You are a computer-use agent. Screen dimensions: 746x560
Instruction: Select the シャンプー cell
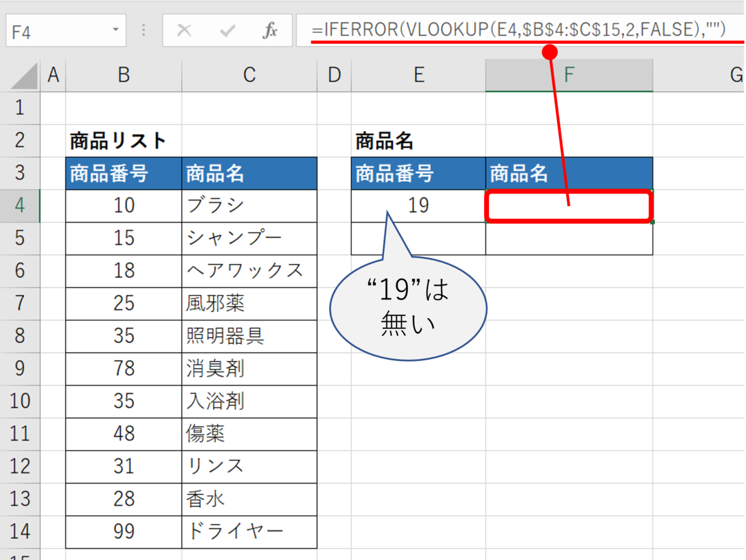(249, 238)
